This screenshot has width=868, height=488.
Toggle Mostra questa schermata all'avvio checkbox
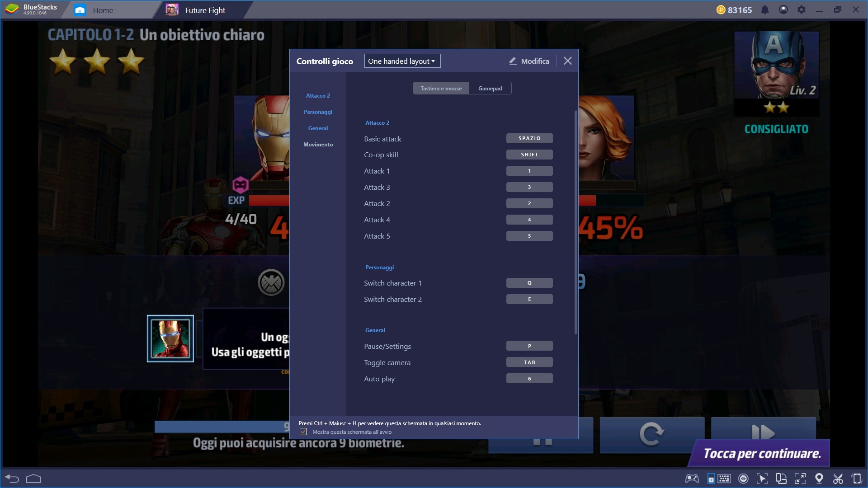point(303,432)
